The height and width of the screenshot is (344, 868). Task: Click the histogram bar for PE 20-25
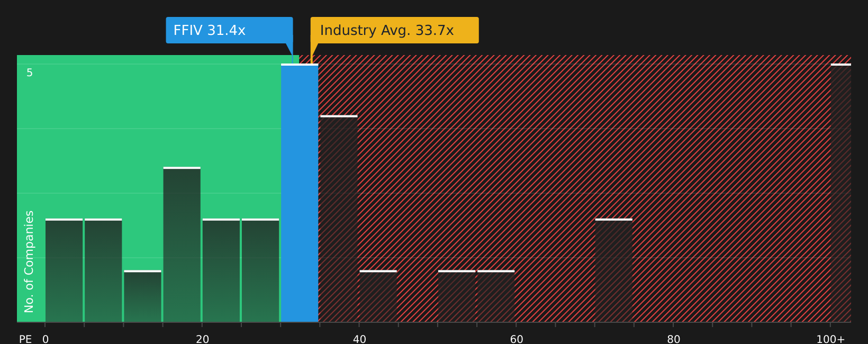(221, 270)
